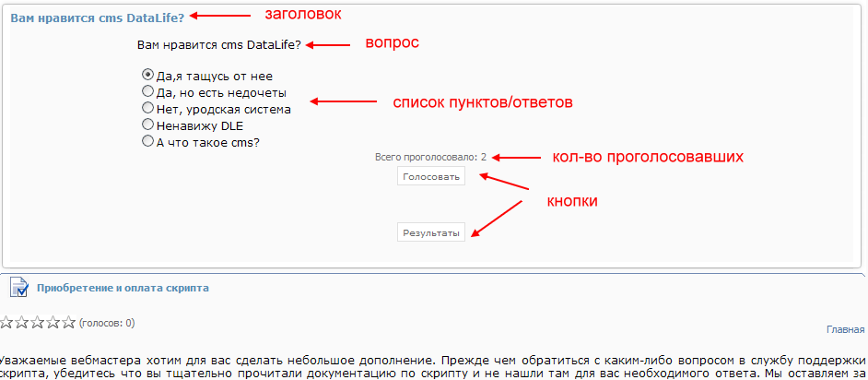Screen dimensions: 868x380
Task: Open article "Приобретение и оплата скрипта"
Action: [x=123, y=288]
